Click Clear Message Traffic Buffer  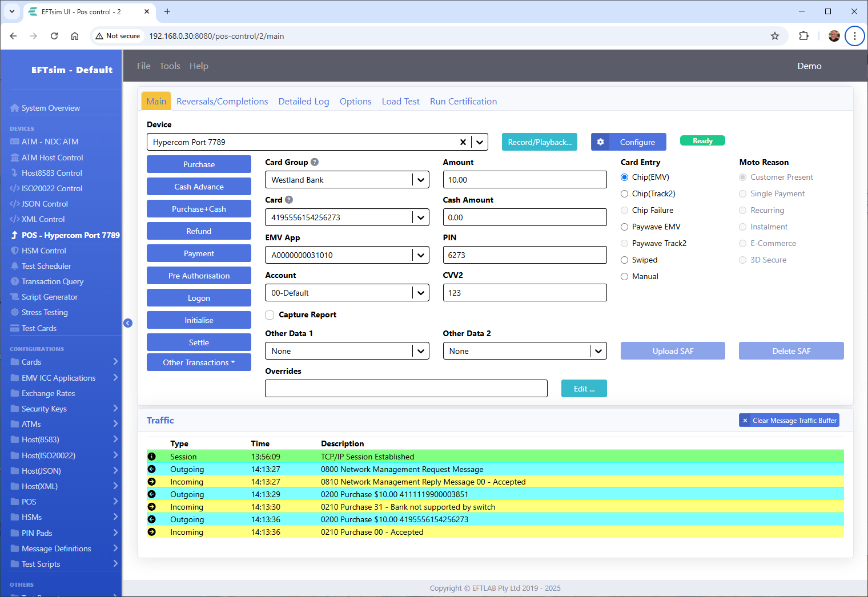click(789, 421)
